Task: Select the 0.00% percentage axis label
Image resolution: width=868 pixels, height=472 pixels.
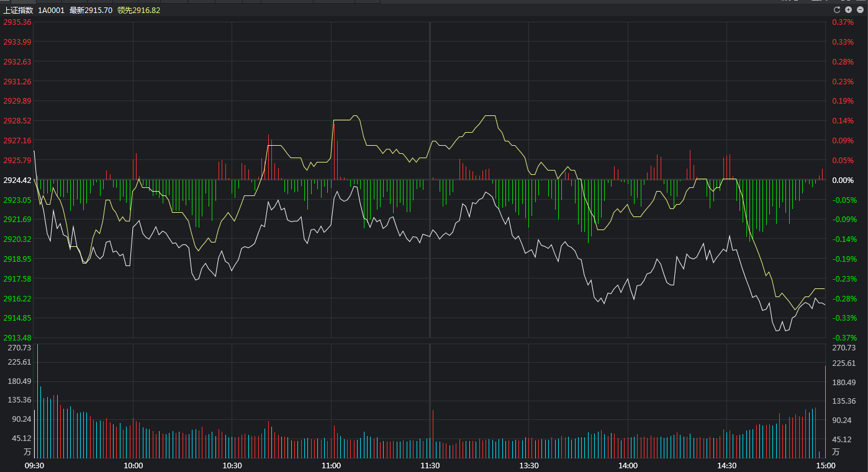Action: click(x=843, y=180)
